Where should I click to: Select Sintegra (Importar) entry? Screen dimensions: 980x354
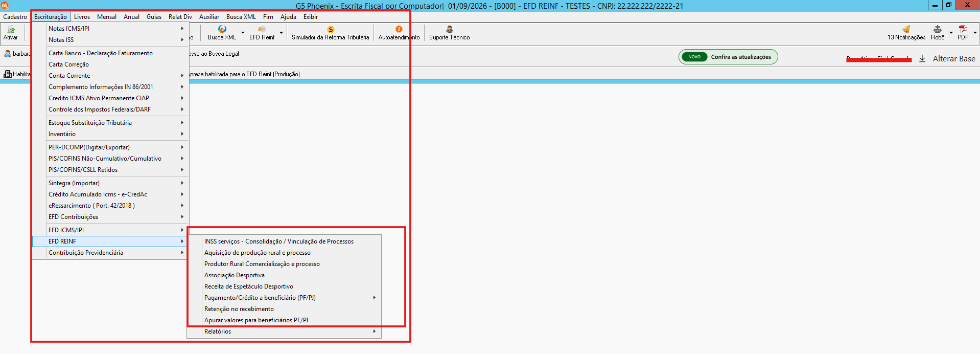tap(110, 183)
